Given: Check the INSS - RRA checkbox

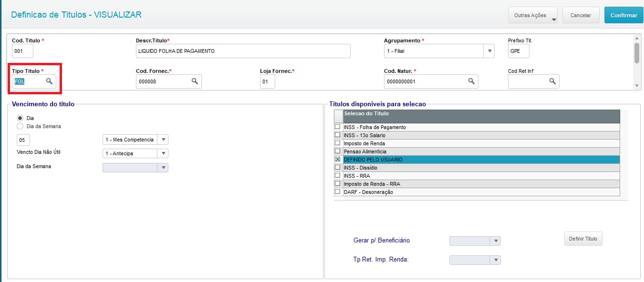Looking at the screenshot, I should pos(338,176).
